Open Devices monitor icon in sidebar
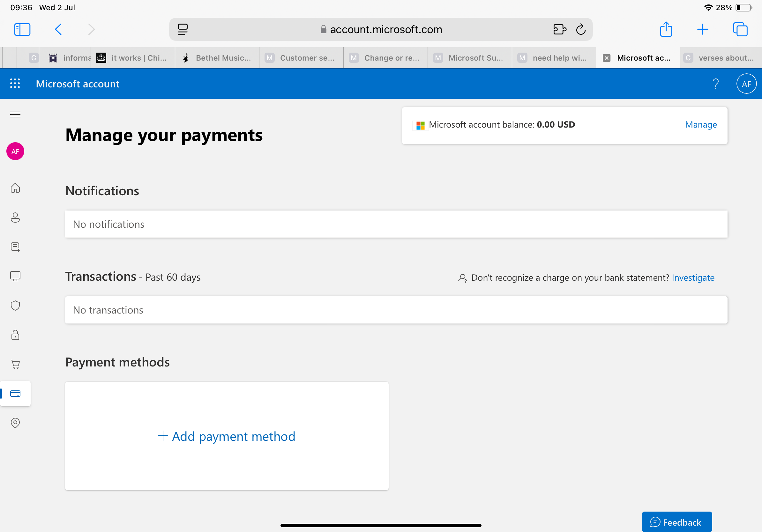The height and width of the screenshot is (532, 762). pos(15,276)
